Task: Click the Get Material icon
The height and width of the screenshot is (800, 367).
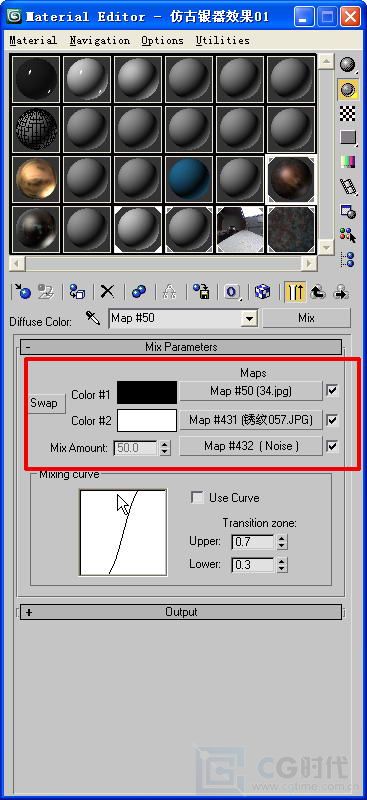Action: 22,292
